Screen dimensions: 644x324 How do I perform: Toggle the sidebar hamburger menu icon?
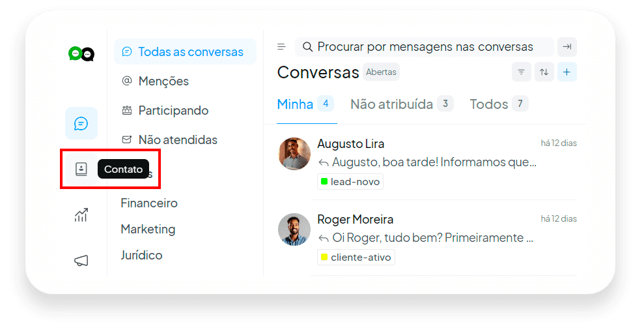pyautogui.click(x=281, y=47)
